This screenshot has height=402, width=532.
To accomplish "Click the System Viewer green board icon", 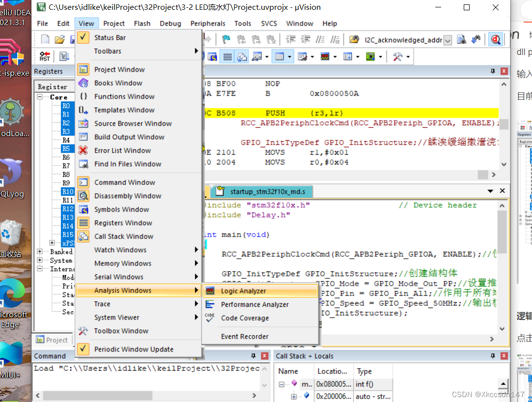I will click(x=370, y=56).
